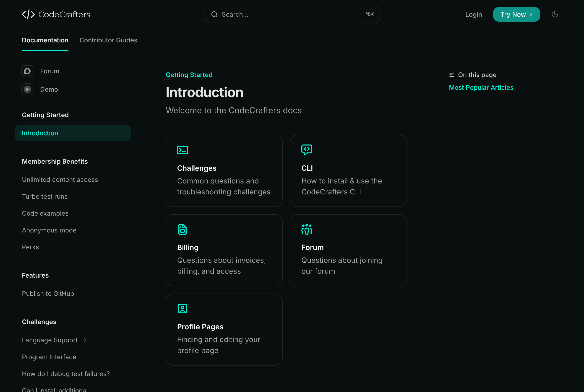Open the CLI card title
This screenshot has height=392, width=584.
pyautogui.click(x=307, y=168)
